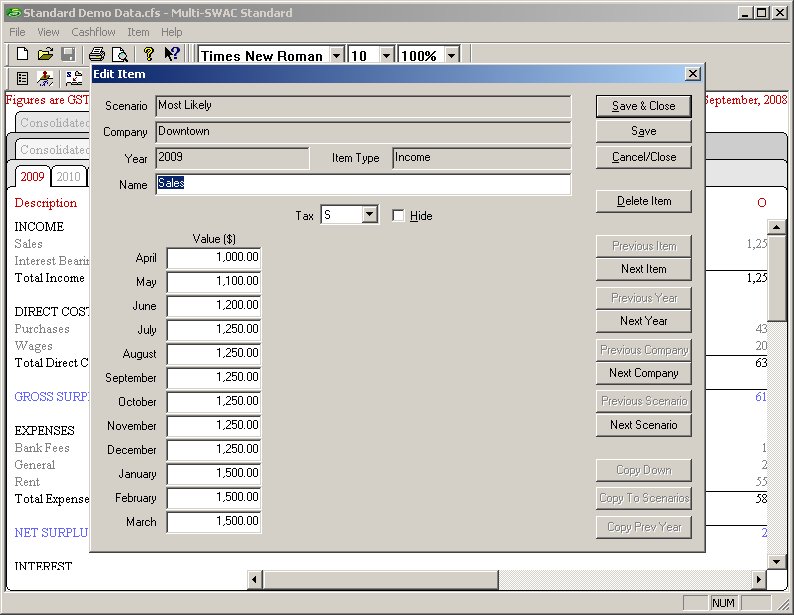Open Print Preview magnifier icon
Image resolution: width=794 pixels, height=615 pixels.
pos(120,54)
